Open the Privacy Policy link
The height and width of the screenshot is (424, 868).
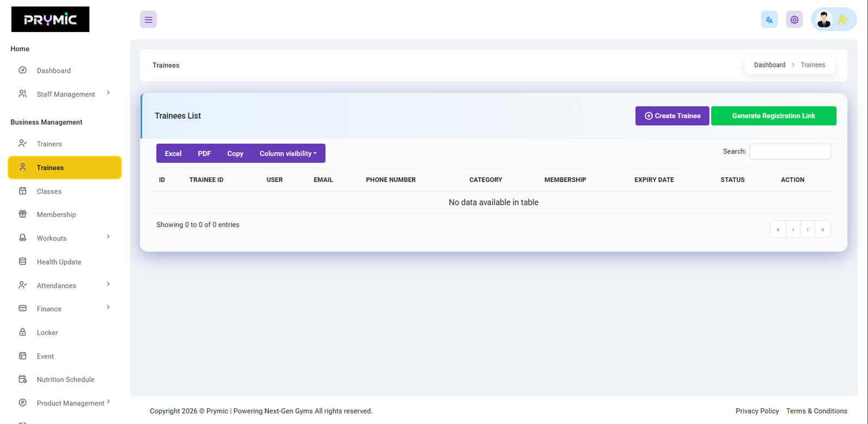click(757, 411)
